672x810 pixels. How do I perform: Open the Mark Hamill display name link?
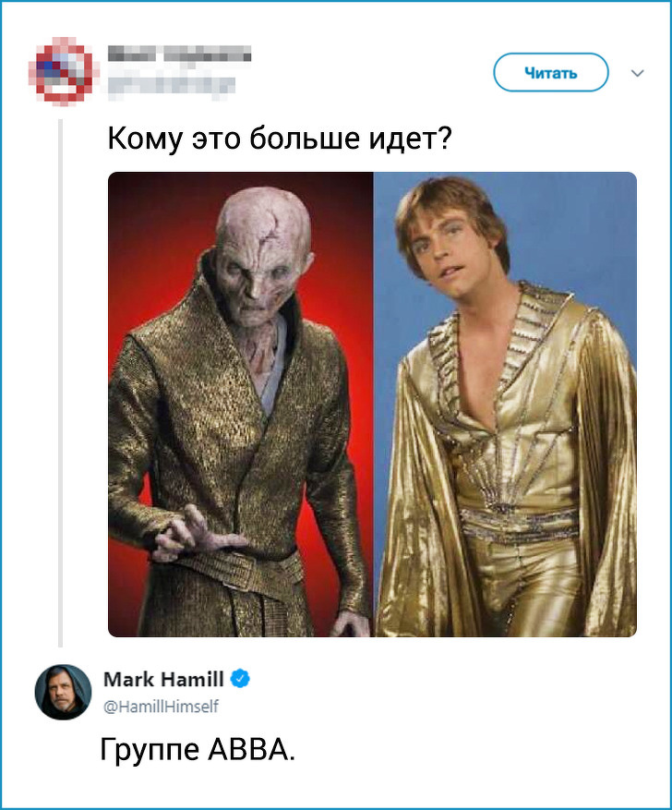coord(163,679)
